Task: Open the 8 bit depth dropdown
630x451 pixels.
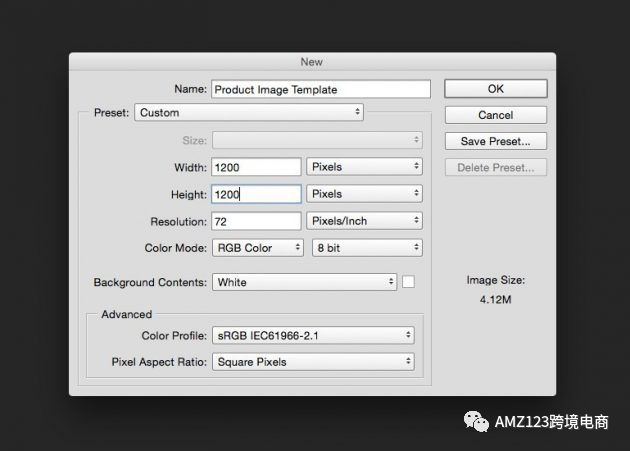Action: [x=367, y=248]
